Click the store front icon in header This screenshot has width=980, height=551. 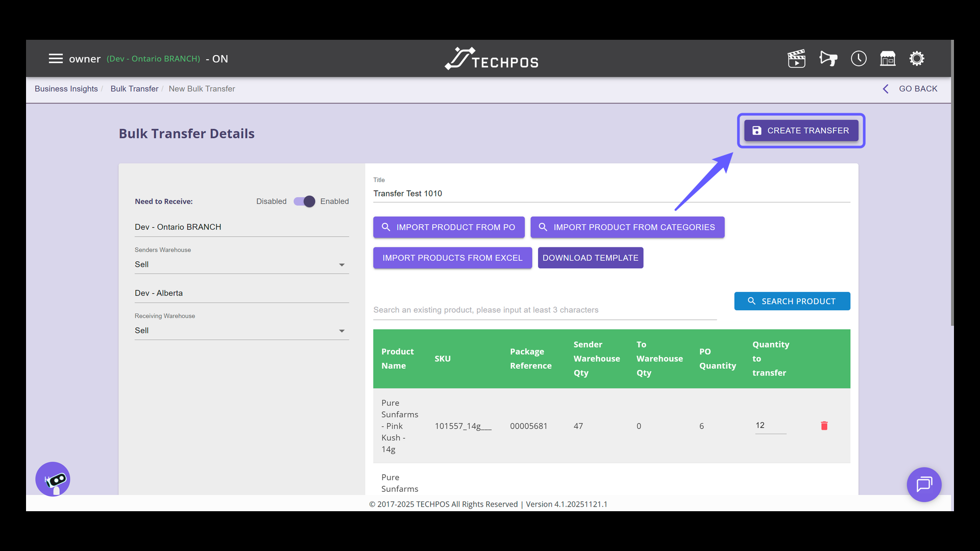[888, 59]
